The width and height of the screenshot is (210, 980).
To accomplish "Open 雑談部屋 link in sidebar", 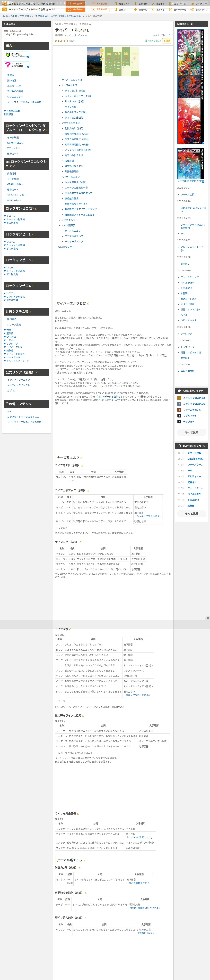I will 8,114.
